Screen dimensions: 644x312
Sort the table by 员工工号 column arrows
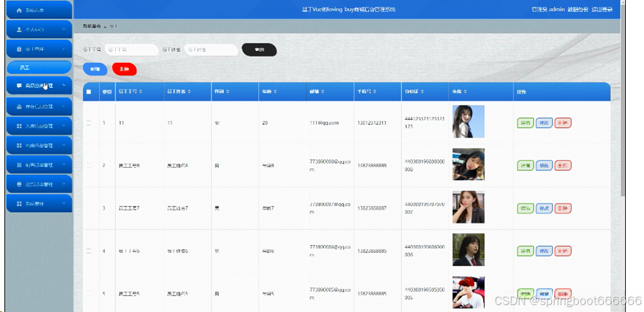coord(140,92)
